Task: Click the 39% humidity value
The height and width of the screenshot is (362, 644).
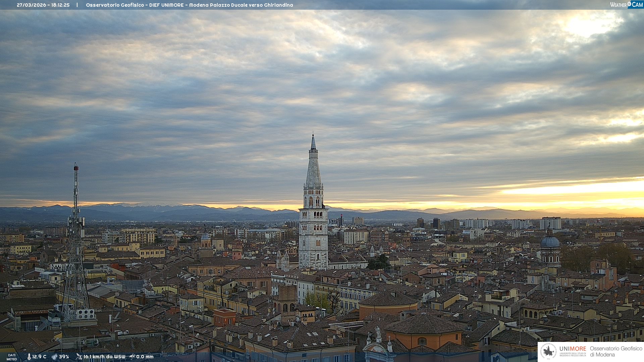Action: [x=64, y=357]
